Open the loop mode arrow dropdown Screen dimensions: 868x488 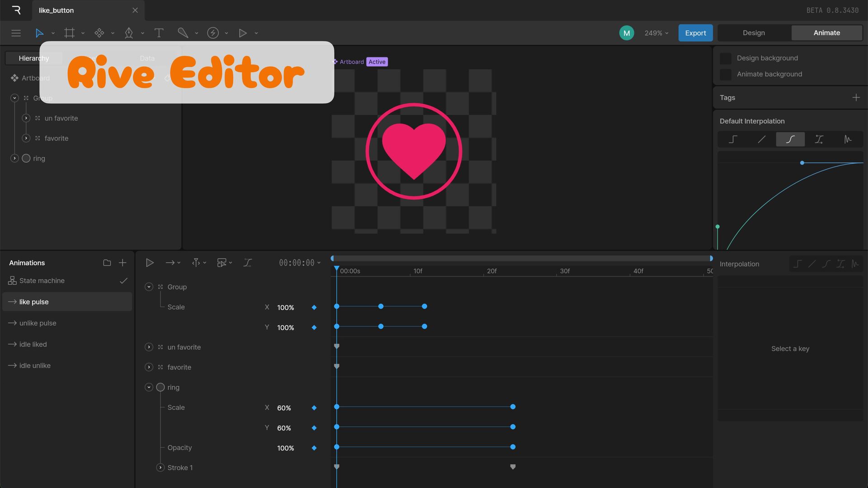point(173,263)
